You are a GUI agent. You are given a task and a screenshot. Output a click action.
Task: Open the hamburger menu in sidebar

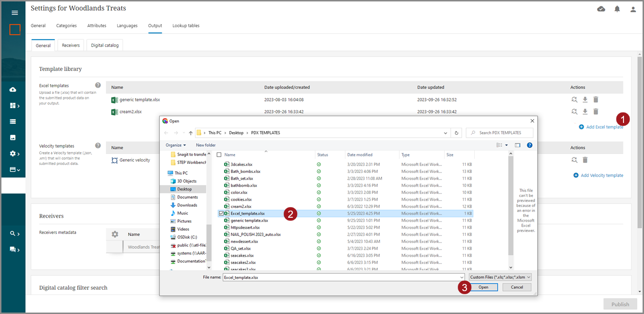[14, 13]
